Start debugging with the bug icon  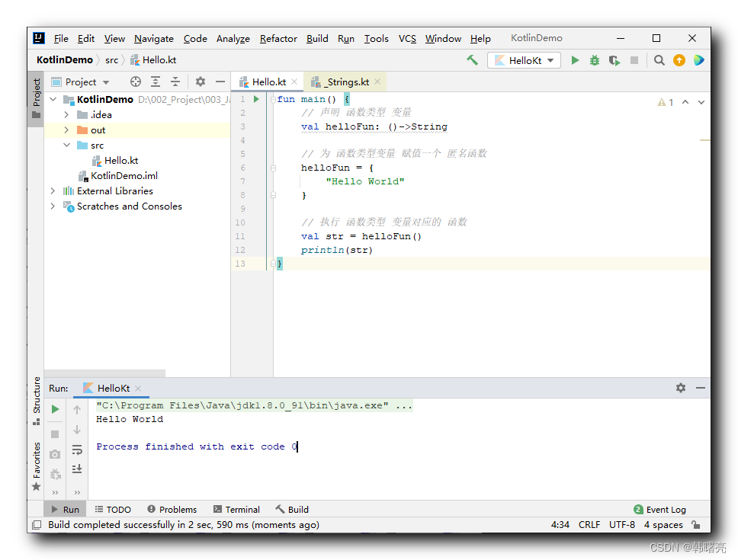coord(595,60)
